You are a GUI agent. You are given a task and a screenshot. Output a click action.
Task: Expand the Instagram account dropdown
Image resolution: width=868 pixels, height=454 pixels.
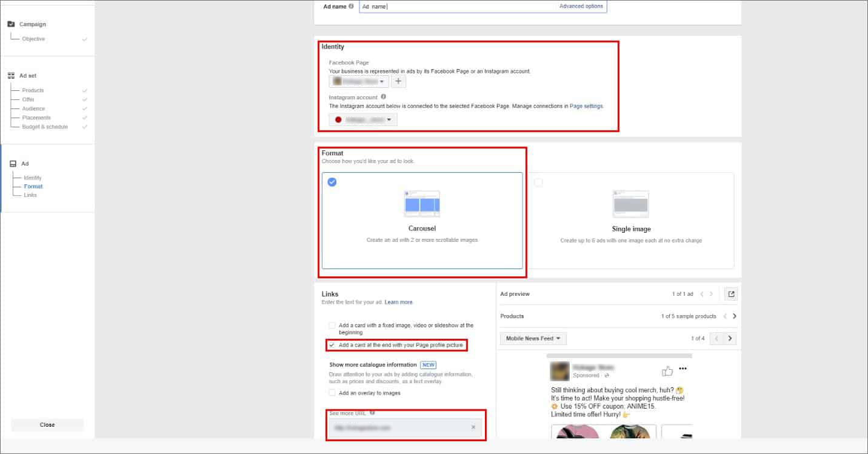point(363,119)
